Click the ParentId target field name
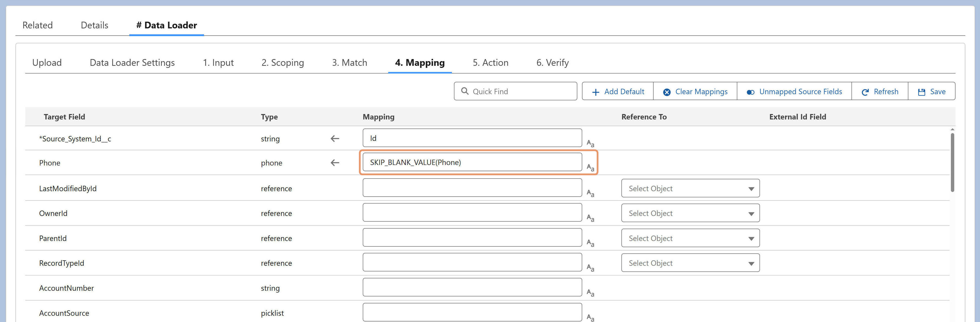 (53, 238)
